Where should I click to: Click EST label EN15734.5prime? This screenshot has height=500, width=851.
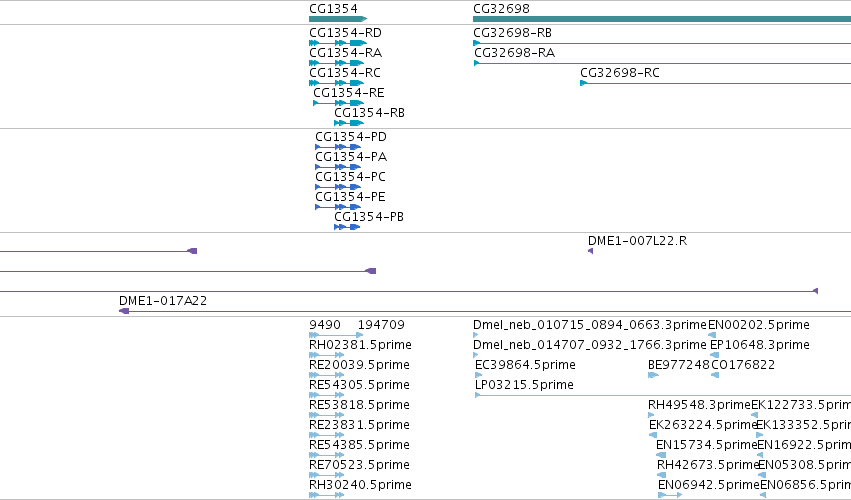coord(706,446)
